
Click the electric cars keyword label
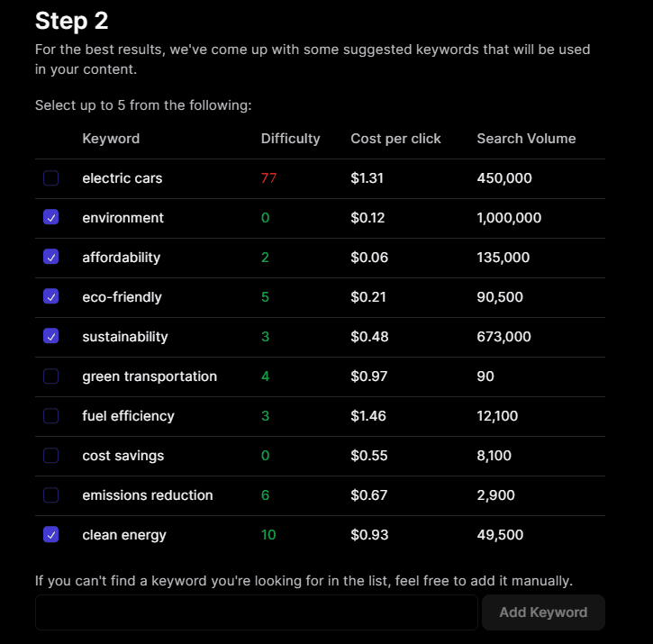click(122, 178)
